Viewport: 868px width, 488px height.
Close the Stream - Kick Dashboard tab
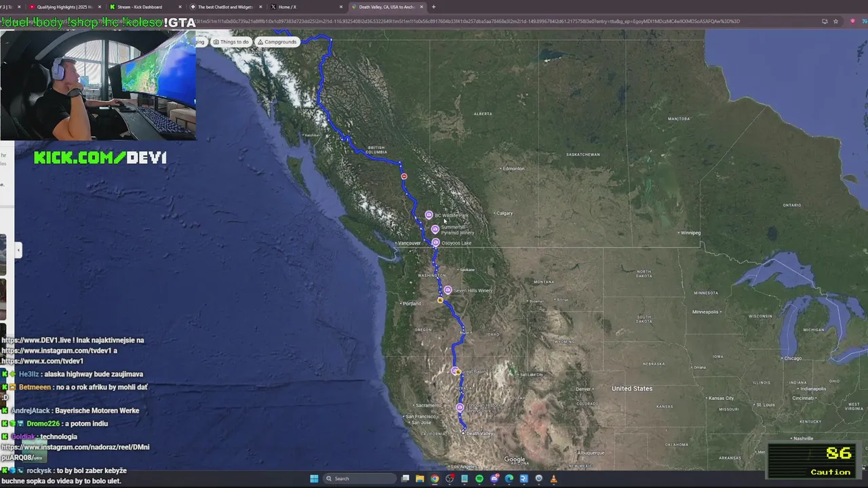(180, 7)
